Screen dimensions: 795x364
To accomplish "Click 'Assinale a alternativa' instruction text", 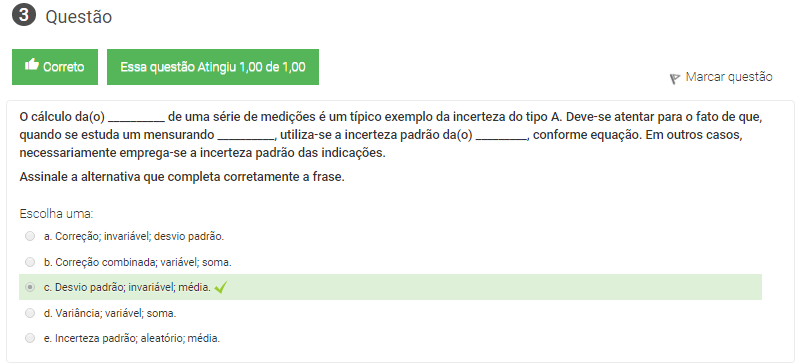I will point(182,177).
